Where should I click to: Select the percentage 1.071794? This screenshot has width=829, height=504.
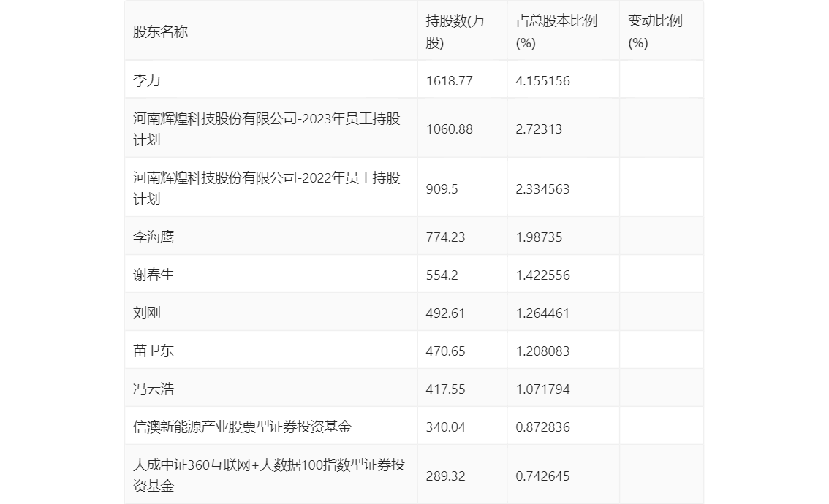pos(542,389)
